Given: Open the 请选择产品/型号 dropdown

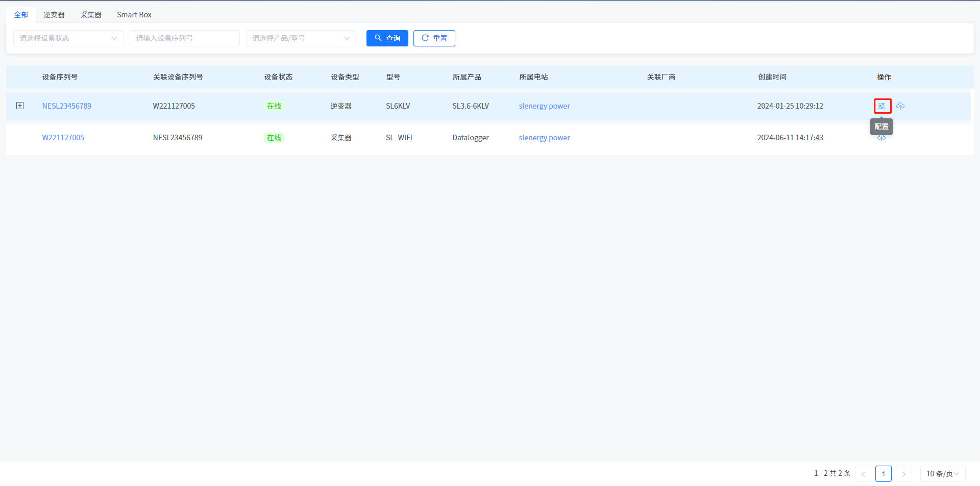Looking at the screenshot, I should (x=301, y=38).
